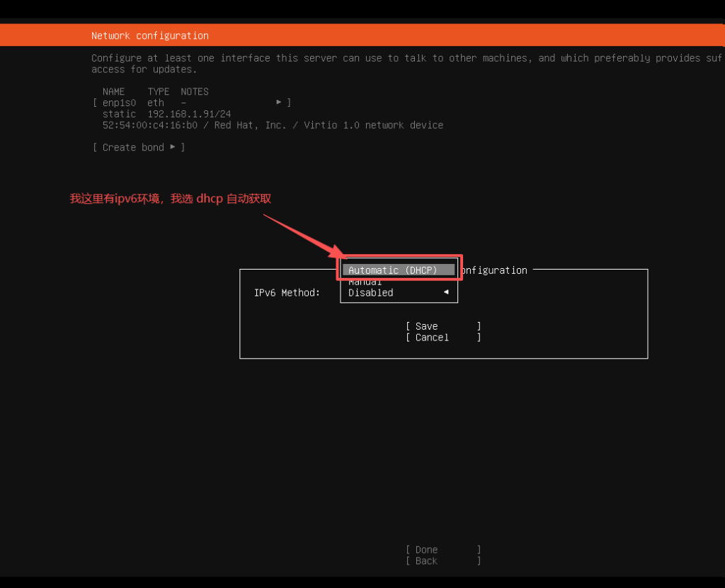
Task: Click the IPv6 configuration dialog title
Action: 496,270
